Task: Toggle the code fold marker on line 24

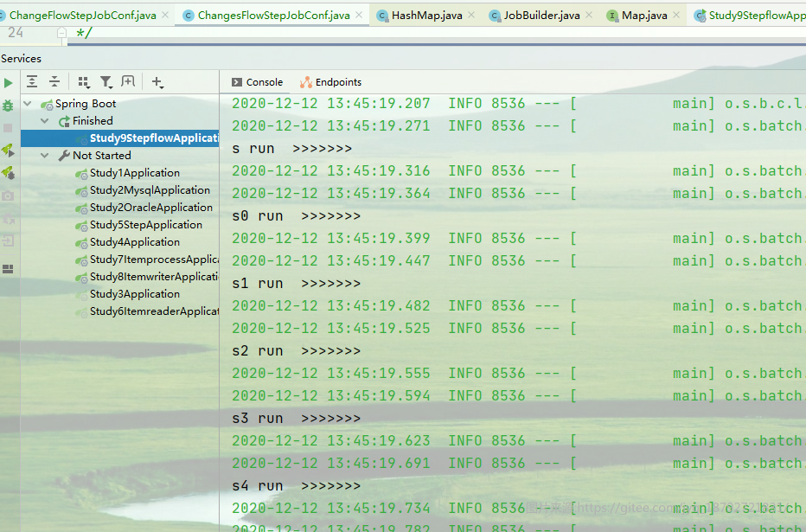Action: tap(61, 33)
